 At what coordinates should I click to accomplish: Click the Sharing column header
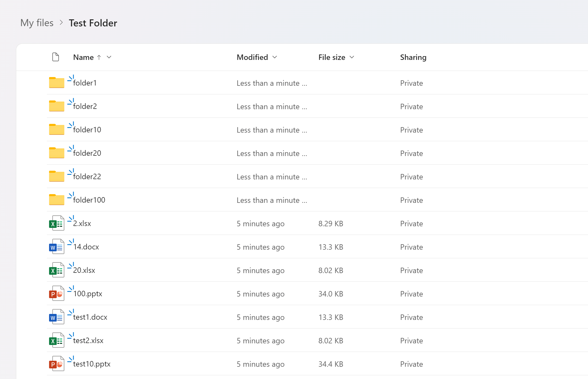click(x=413, y=57)
